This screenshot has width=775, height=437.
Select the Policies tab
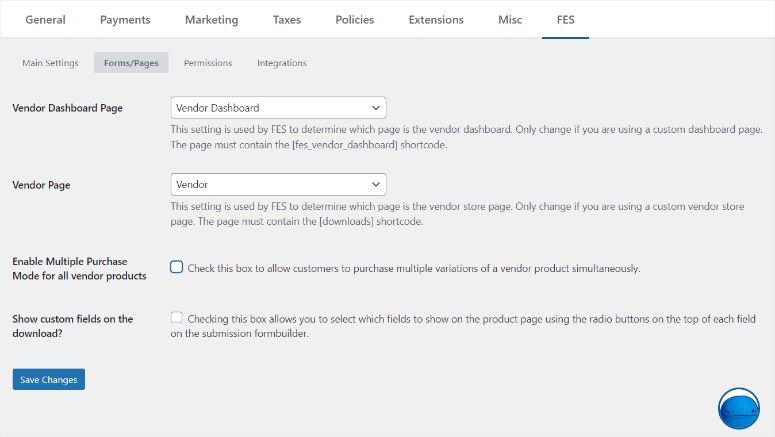pyautogui.click(x=355, y=19)
